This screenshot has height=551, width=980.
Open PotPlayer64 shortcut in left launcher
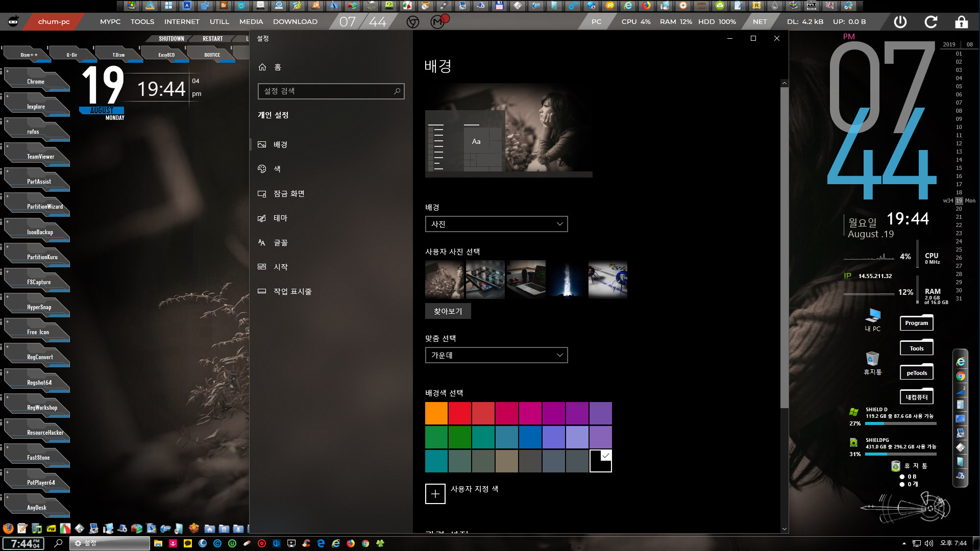[x=37, y=483]
